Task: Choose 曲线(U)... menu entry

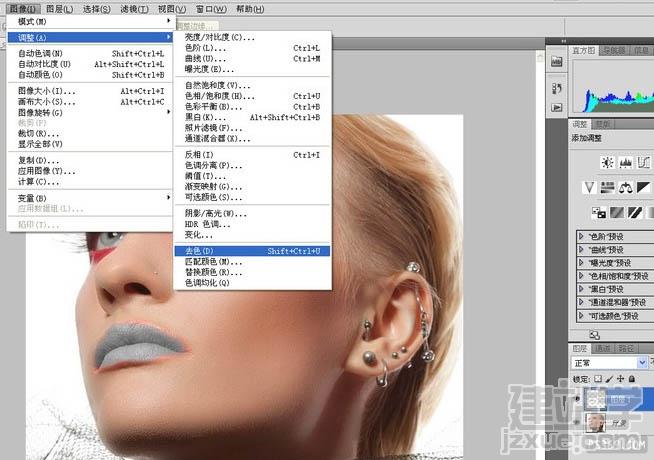Action: [252, 59]
